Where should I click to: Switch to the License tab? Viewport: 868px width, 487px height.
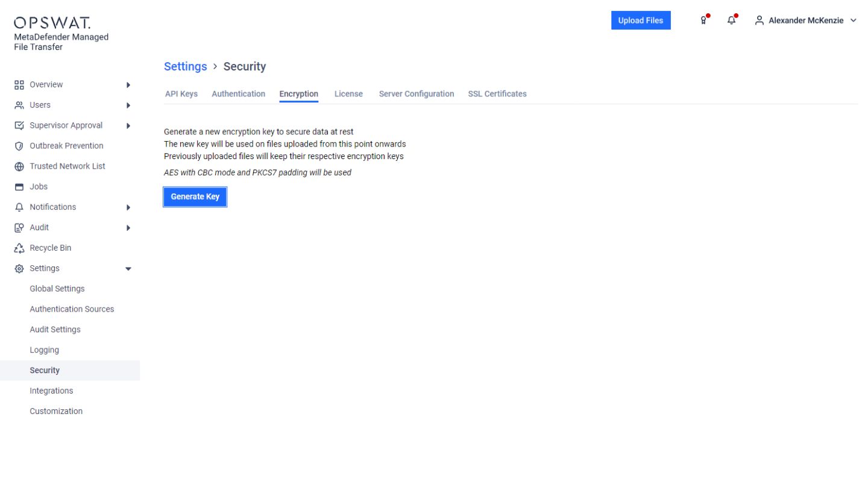click(348, 93)
